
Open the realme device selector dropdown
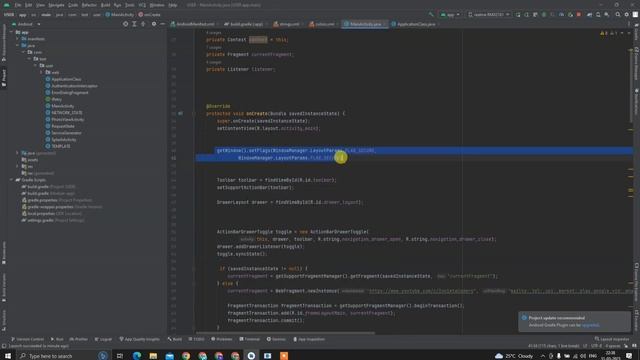[x=489, y=15]
